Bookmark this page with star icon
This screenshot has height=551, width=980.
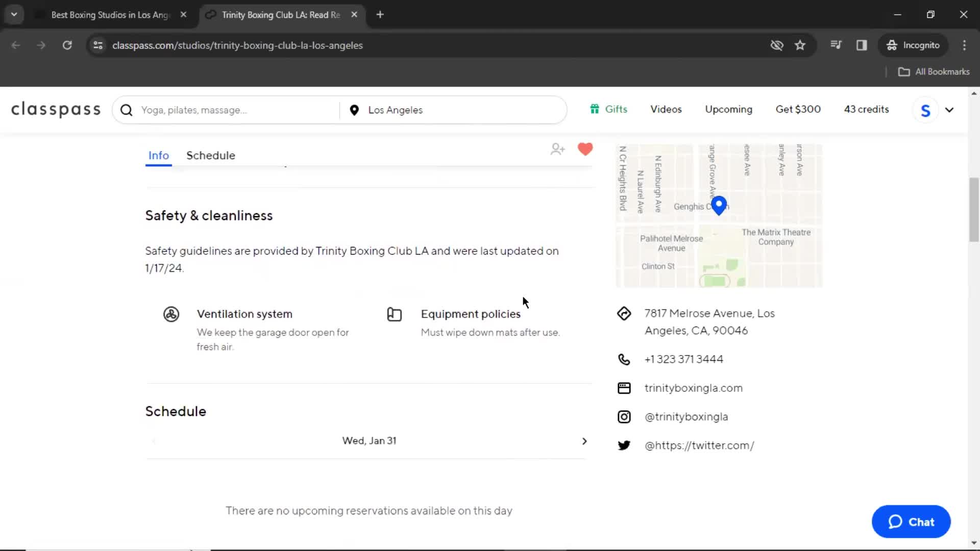[x=800, y=45]
